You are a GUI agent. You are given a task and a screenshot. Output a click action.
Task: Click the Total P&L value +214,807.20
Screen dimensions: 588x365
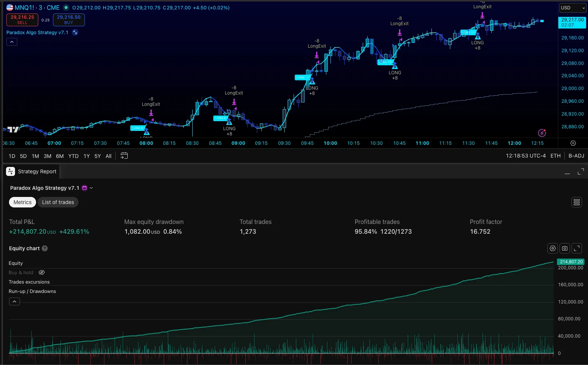coord(27,232)
